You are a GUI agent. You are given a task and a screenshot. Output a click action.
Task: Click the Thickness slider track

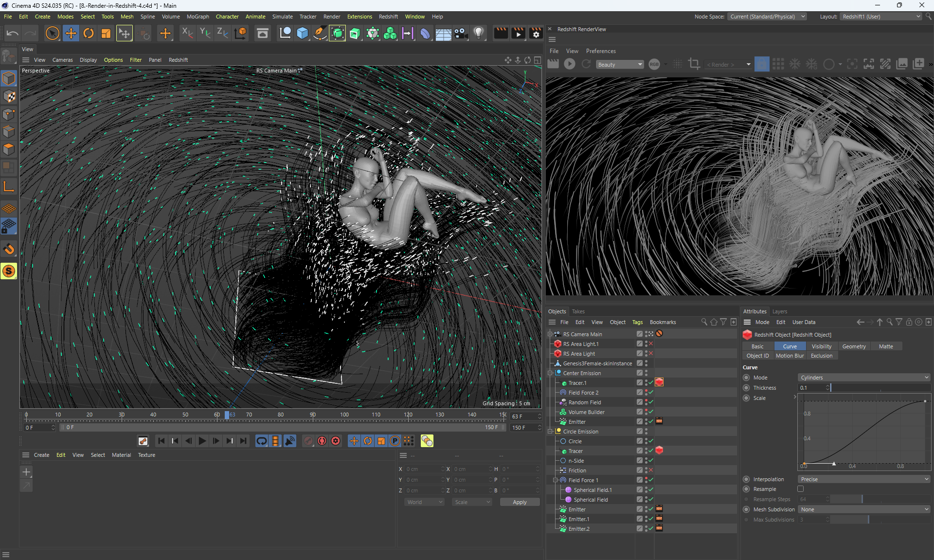tap(880, 388)
